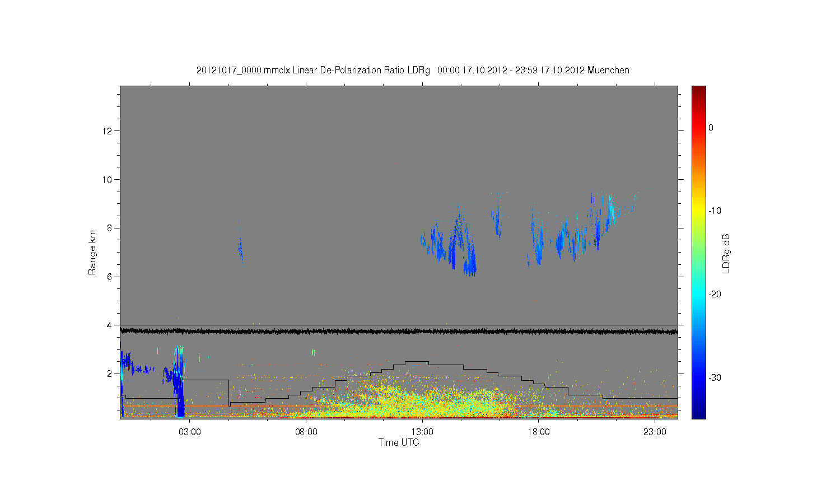Click the 4 km range tick label
Image resolution: width=840 pixels, height=504 pixels.
(x=110, y=325)
